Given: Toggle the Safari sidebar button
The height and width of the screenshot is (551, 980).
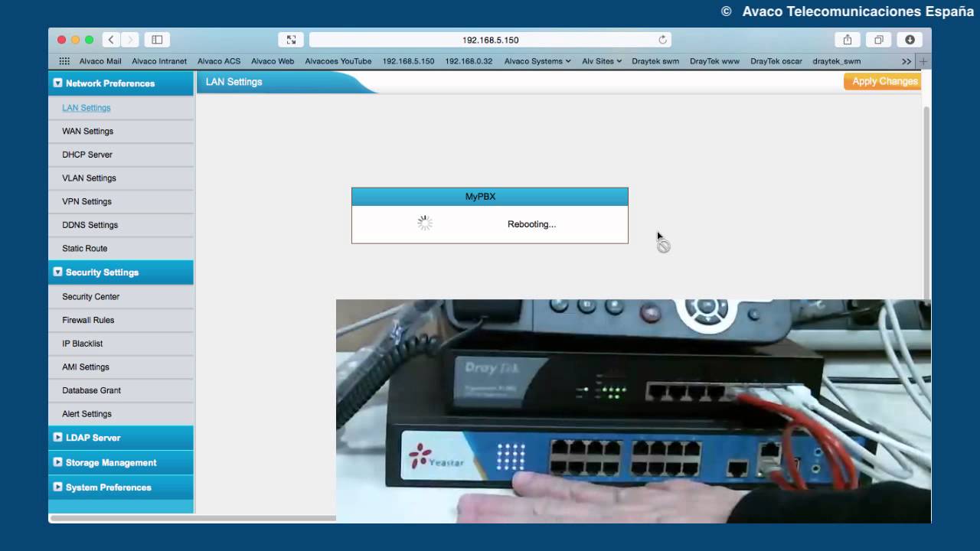Looking at the screenshot, I should click(157, 40).
